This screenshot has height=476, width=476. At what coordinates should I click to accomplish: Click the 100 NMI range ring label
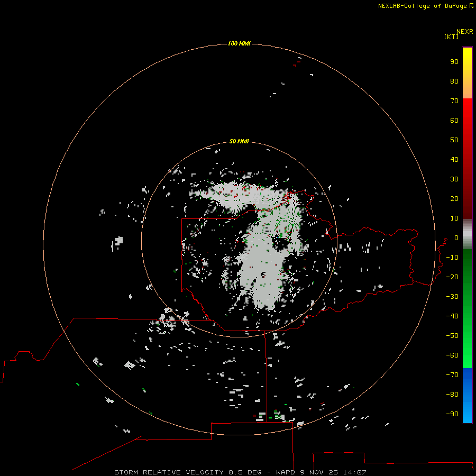click(239, 43)
